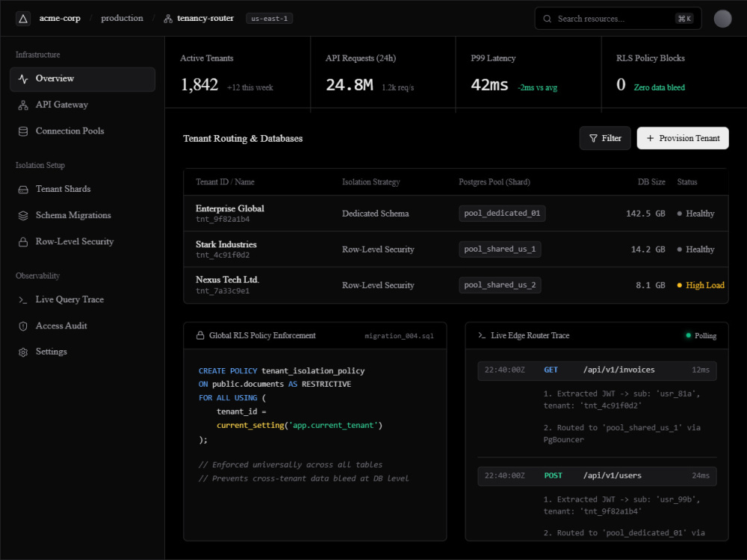The width and height of the screenshot is (747, 560).
Task: Open the GET /api/v1/invoices trace entry
Action: [x=597, y=370]
